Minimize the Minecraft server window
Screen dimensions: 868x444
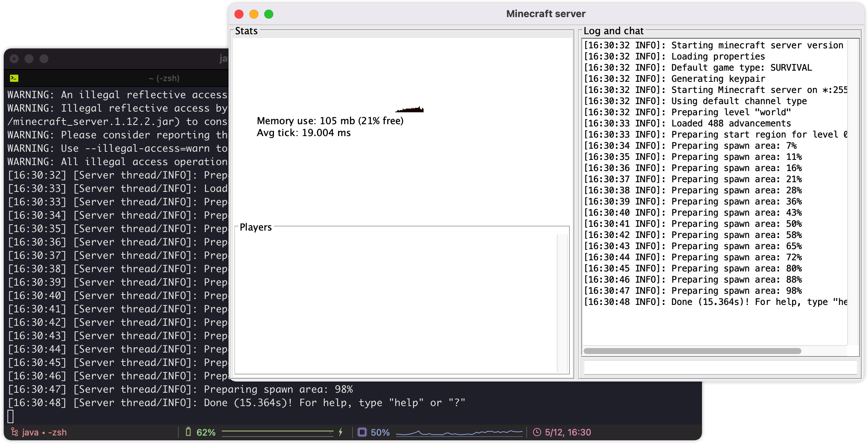tap(254, 14)
